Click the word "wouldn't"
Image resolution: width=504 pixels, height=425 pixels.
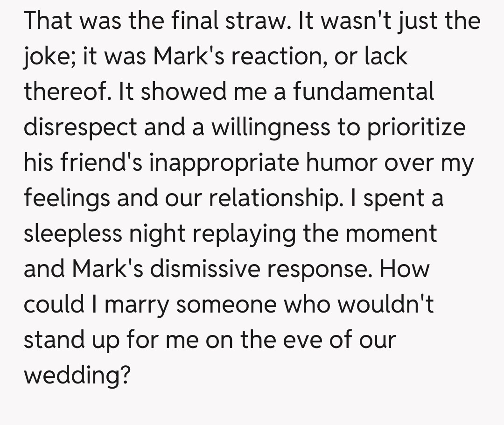pos(385,305)
